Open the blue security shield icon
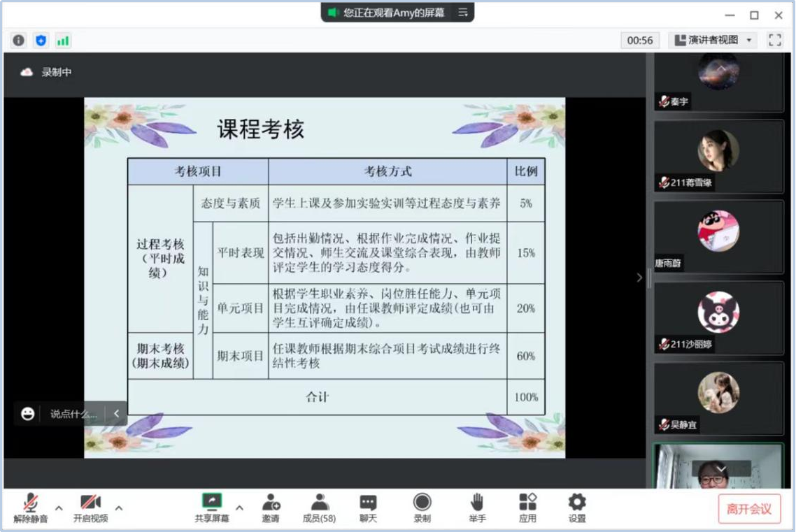Screen dimensions: 796x532 pyautogui.click(x=41, y=41)
